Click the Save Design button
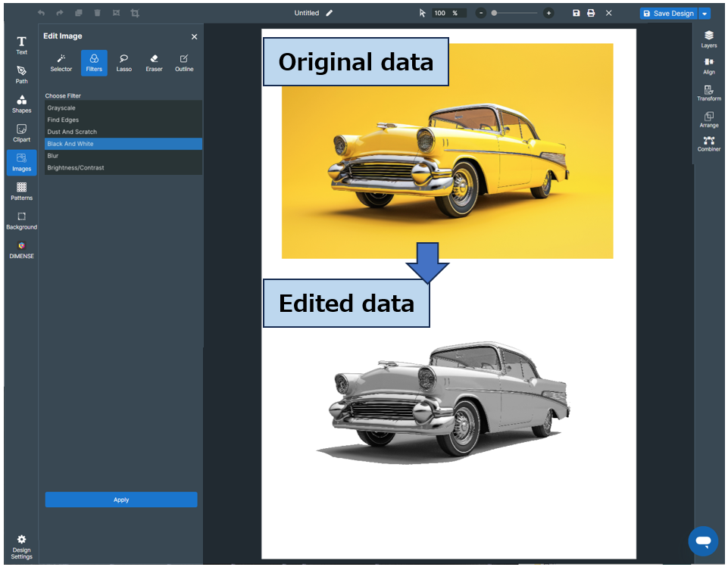The width and height of the screenshot is (728, 570). pos(668,14)
